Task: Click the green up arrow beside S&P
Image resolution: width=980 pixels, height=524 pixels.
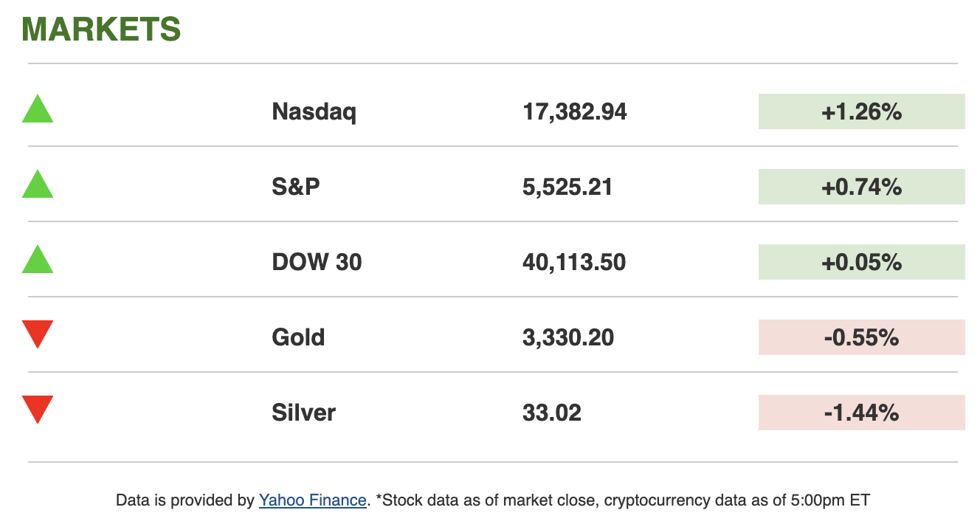Action: [x=38, y=185]
